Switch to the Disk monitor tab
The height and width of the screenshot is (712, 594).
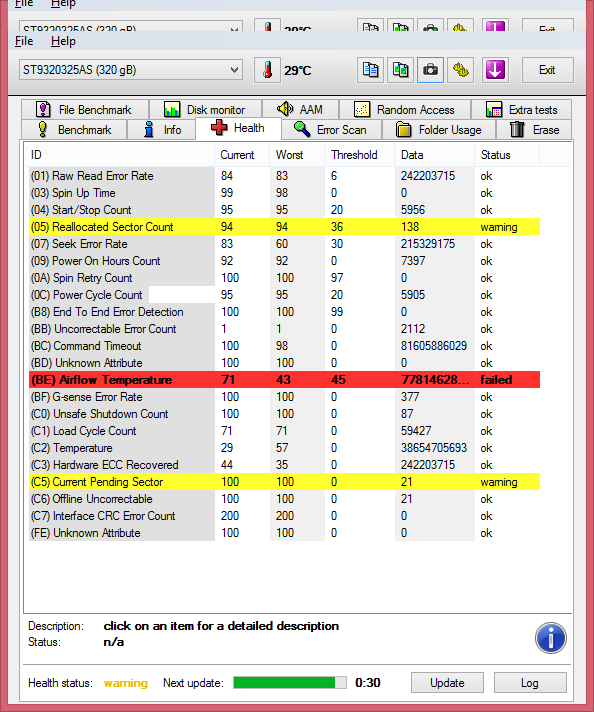click(x=205, y=110)
